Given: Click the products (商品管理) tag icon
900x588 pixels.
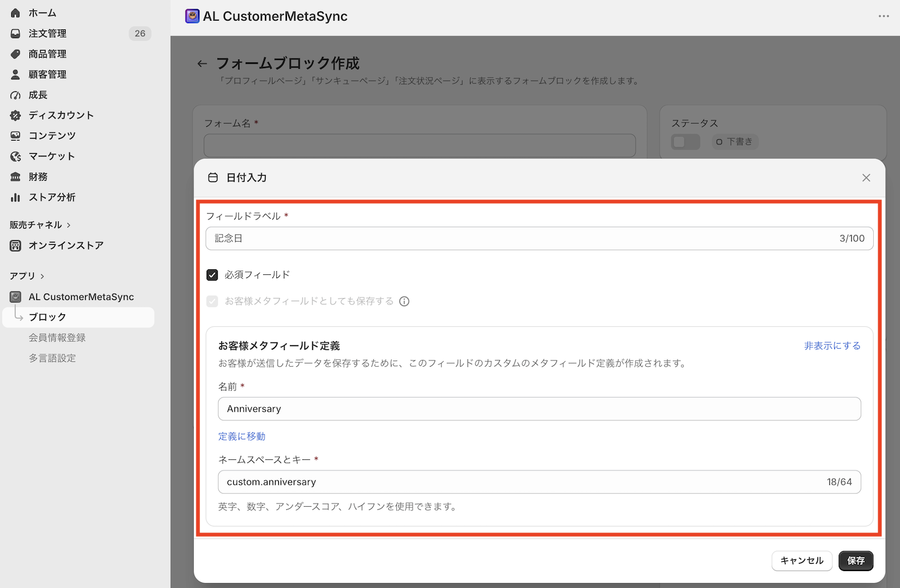Looking at the screenshot, I should 16,54.
